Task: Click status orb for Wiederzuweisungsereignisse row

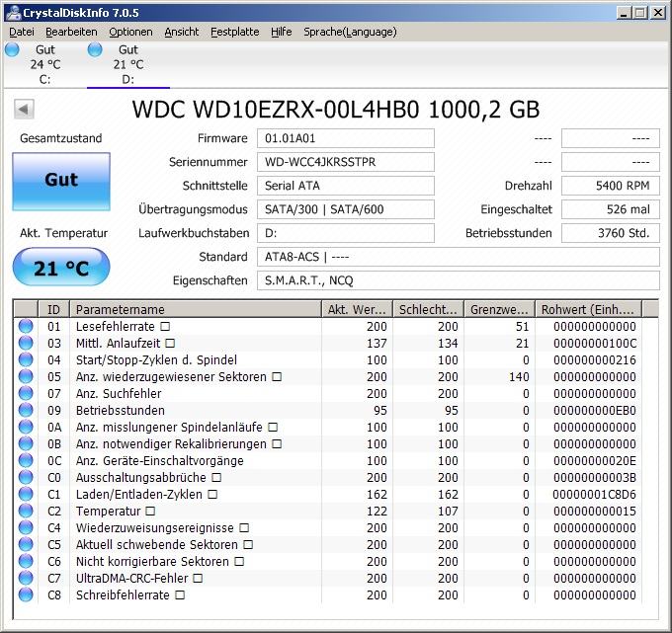Action: [26, 527]
